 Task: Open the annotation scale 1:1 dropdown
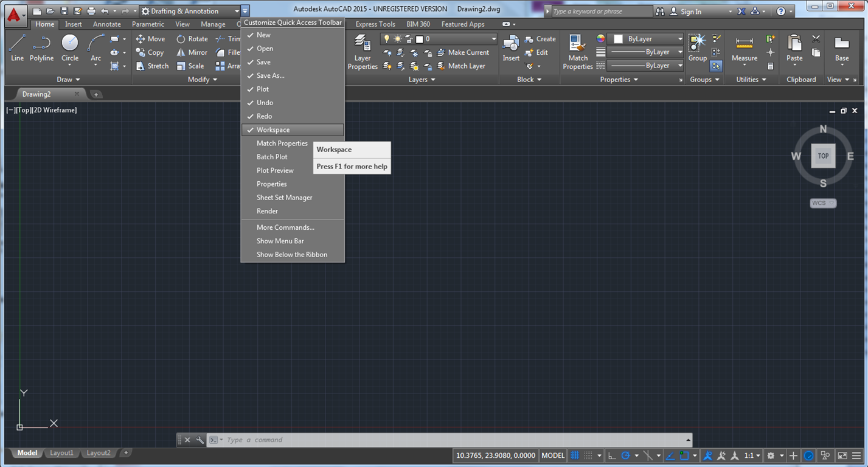click(752, 455)
